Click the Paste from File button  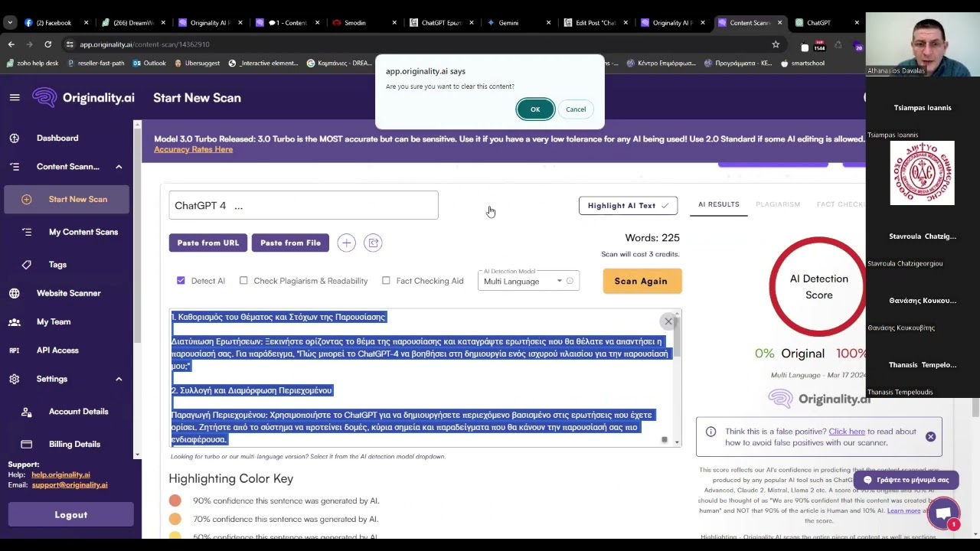(290, 243)
